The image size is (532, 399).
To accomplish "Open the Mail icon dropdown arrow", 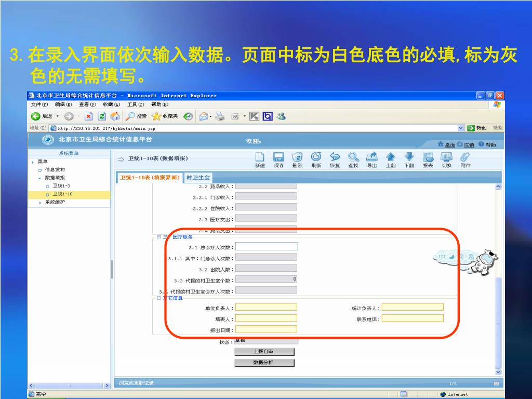I will (x=211, y=116).
